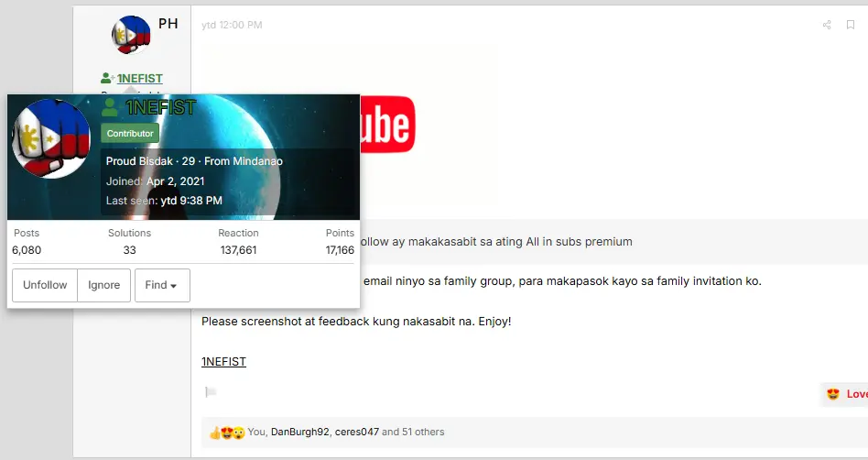This screenshot has height=460, width=868.
Task: Click the user icon beside popup username
Action: (x=110, y=107)
